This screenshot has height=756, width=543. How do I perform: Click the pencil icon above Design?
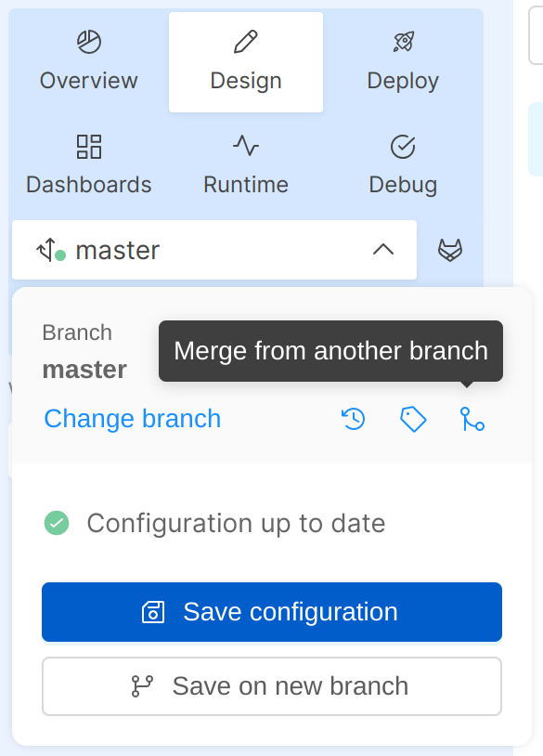click(245, 42)
